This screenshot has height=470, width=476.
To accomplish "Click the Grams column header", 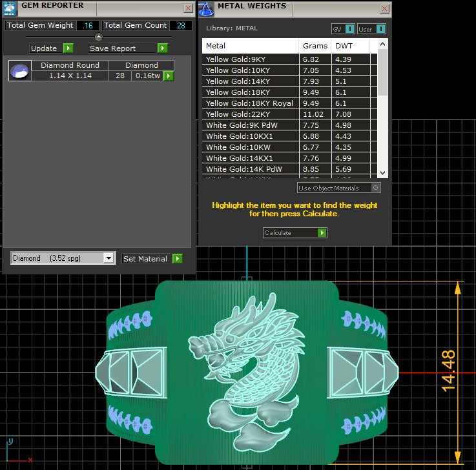I will (315, 46).
